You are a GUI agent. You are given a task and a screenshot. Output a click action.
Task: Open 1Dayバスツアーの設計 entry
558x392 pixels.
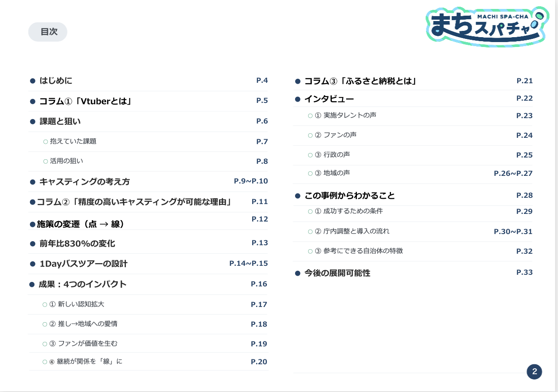click(83, 264)
